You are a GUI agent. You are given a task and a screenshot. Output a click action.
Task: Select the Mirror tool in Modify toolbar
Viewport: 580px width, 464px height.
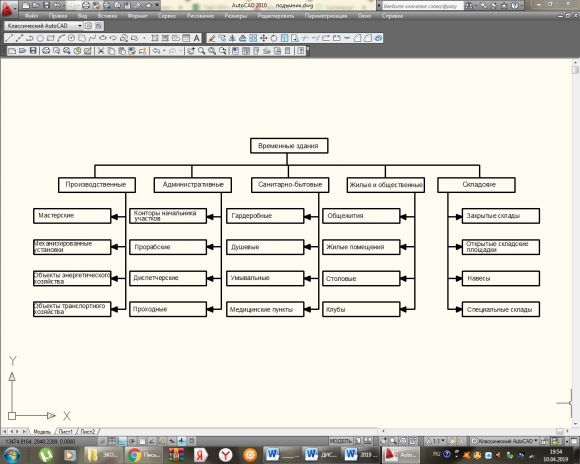[x=232, y=38]
